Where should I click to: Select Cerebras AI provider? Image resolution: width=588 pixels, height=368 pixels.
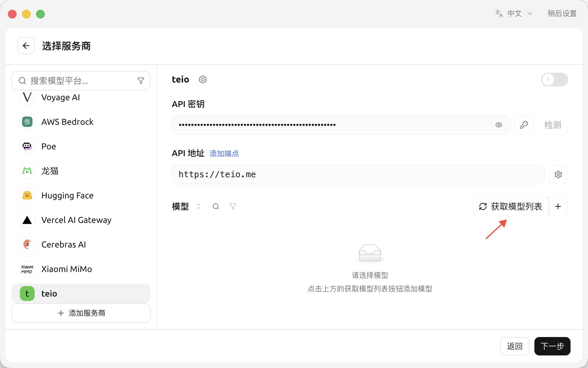[81, 244]
